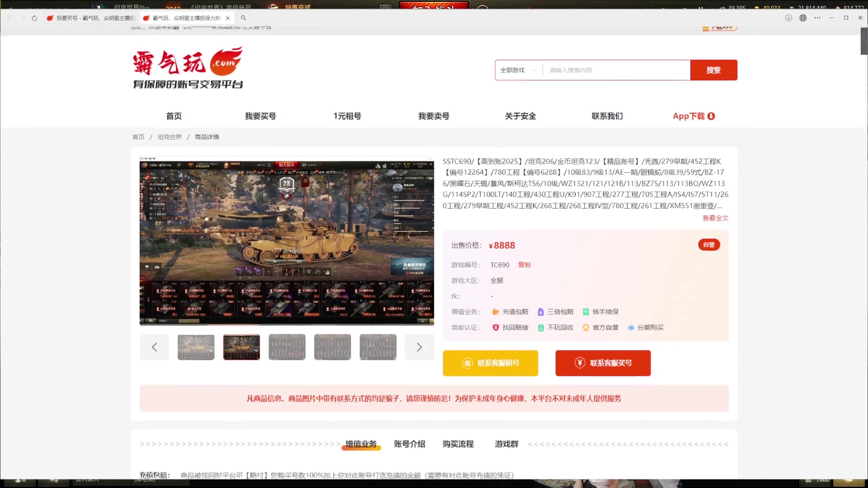Select the first product thumbnail

click(x=196, y=347)
